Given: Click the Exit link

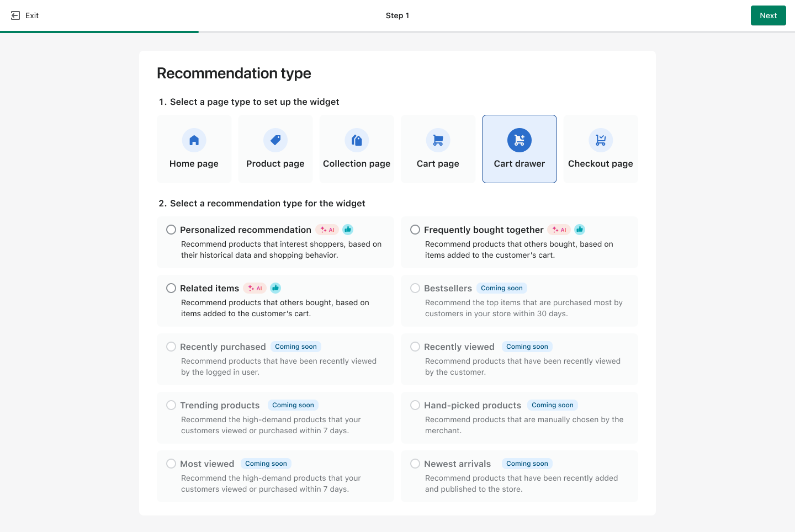Looking at the screenshot, I should pos(31,15).
